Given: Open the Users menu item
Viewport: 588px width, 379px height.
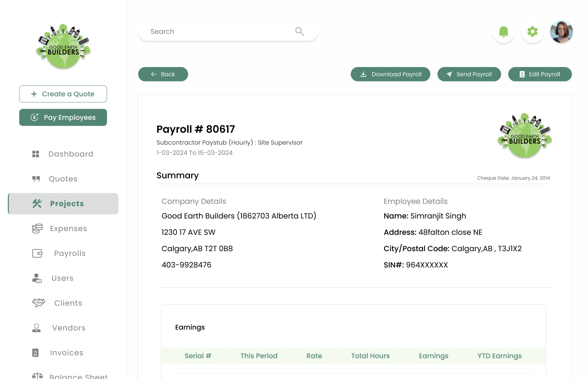Looking at the screenshot, I should (x=62, y=278).
